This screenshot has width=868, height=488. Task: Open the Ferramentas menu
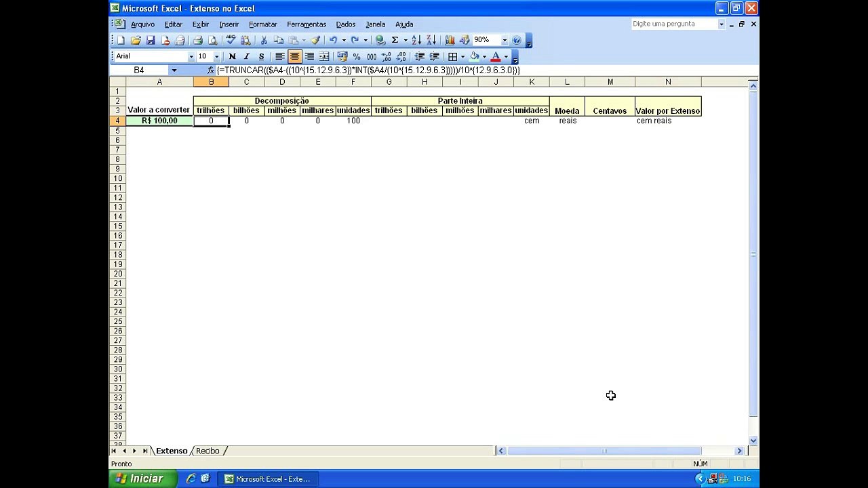point(307,24)
